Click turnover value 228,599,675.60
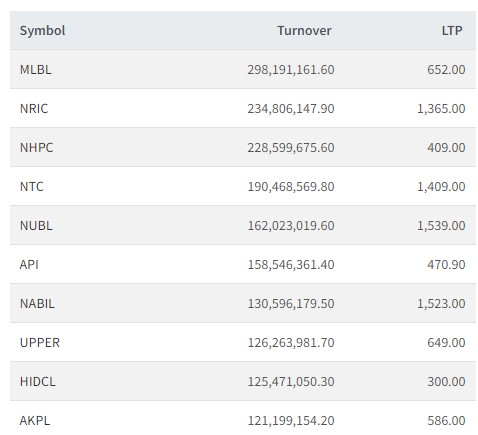Image resolution: width=478 pixels, height=435 pixels. pyautogui.click(x=291, y=148)
